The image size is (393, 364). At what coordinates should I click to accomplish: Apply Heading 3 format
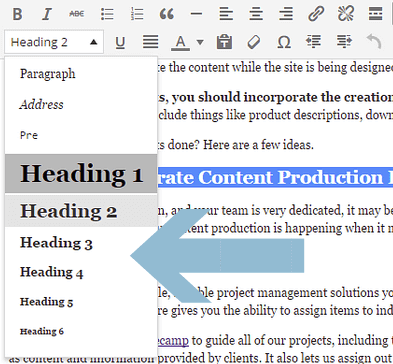(81, 243)
